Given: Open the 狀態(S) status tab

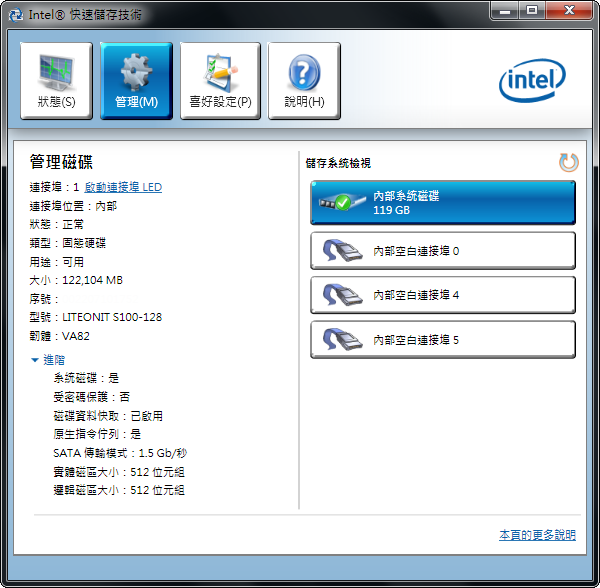Looking at the screenshot, I should pos(56,81).
